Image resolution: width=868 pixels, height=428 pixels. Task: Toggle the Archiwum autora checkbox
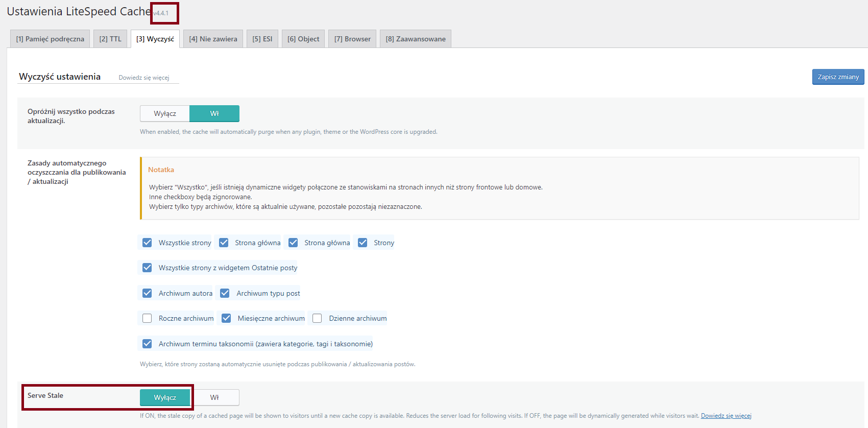coord(147,293)
